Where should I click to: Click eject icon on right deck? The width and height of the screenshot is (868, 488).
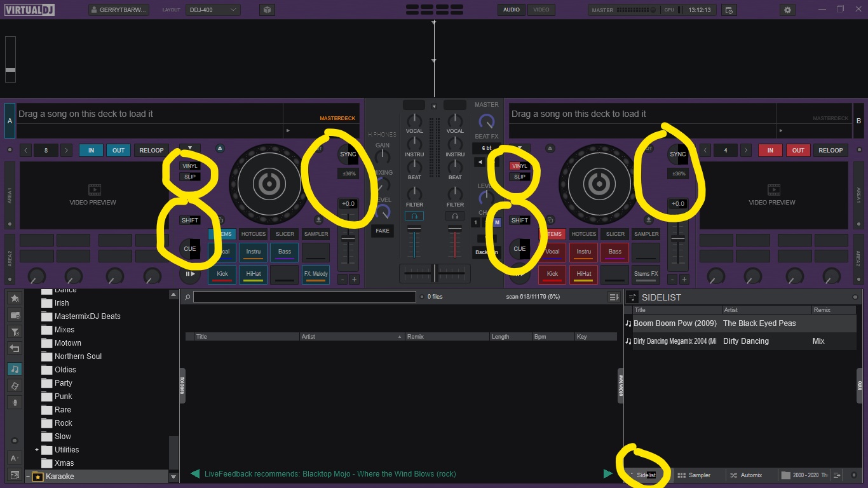(x=550, y=148)
